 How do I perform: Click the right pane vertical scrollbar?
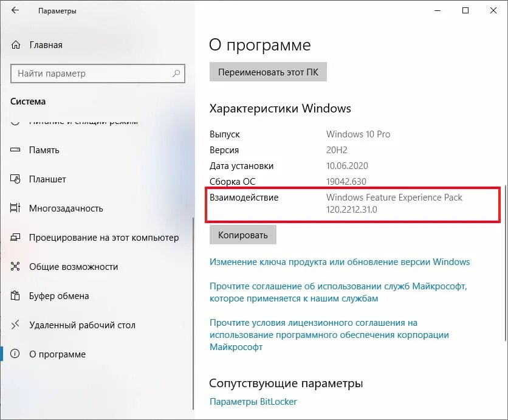(506, 263)
